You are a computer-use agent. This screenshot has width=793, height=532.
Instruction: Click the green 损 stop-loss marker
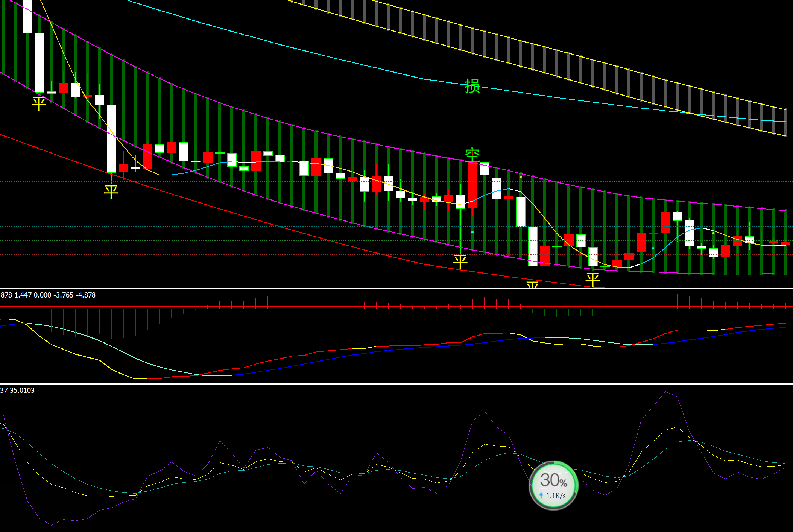click(472, 86)
